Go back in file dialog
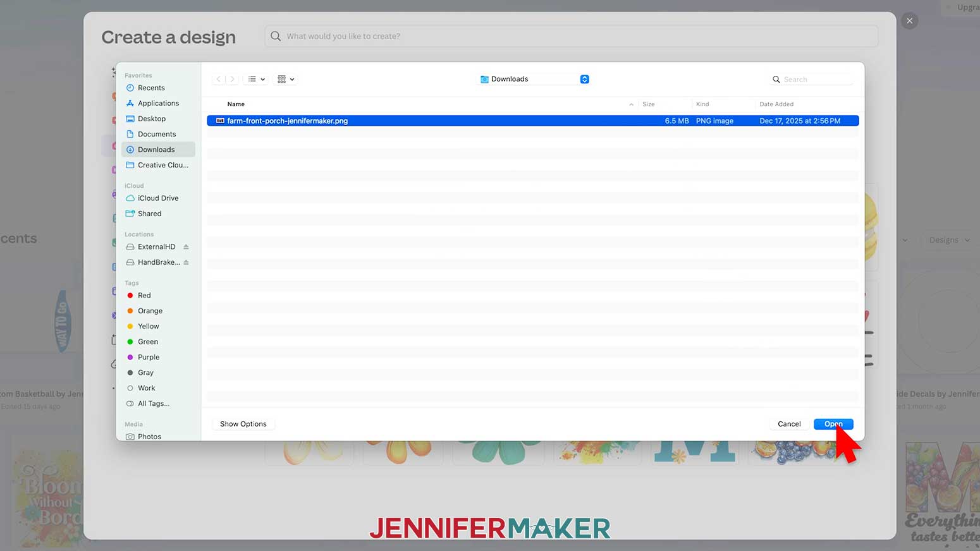The width and height of the screenshot is (980, 551). tap(218, 79)
